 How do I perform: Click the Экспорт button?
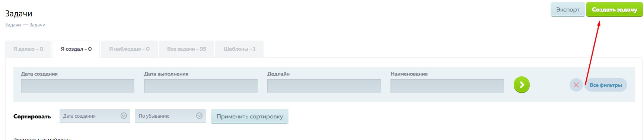coord(568,10)
